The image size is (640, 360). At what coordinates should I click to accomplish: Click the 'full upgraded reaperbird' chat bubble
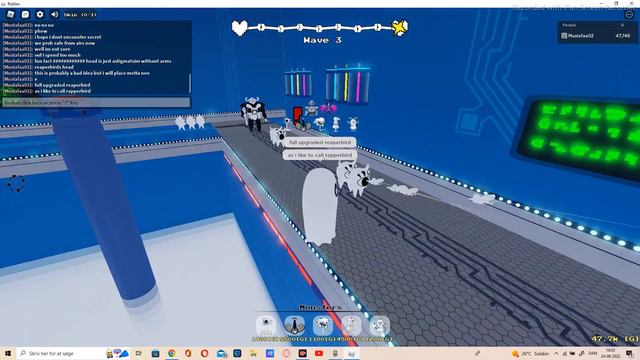[320, 142]
